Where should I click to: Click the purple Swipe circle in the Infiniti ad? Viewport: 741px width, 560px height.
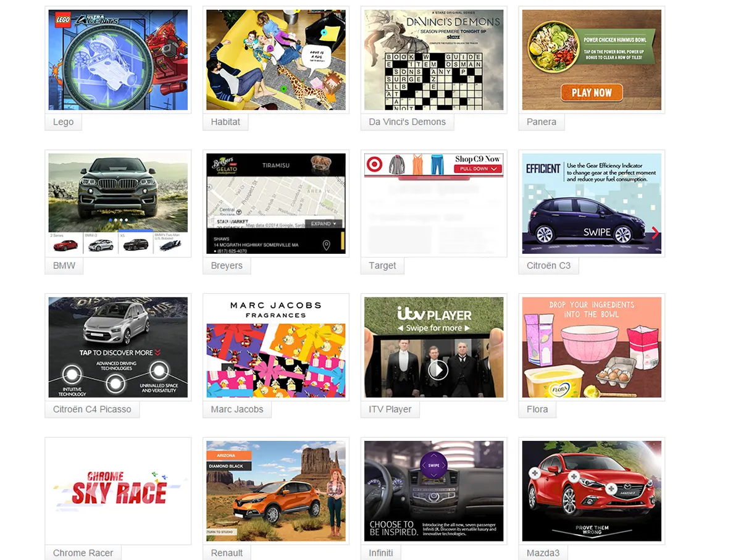434,465
